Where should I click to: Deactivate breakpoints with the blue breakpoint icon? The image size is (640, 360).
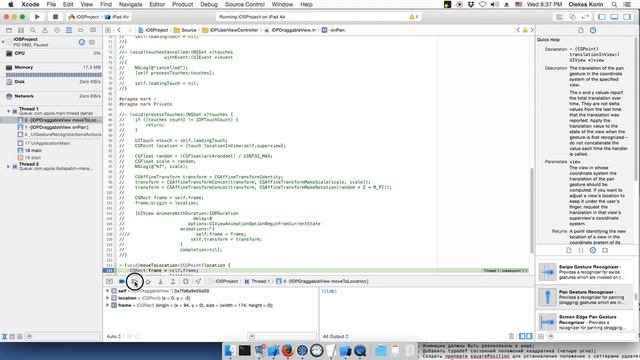point(122,282)
